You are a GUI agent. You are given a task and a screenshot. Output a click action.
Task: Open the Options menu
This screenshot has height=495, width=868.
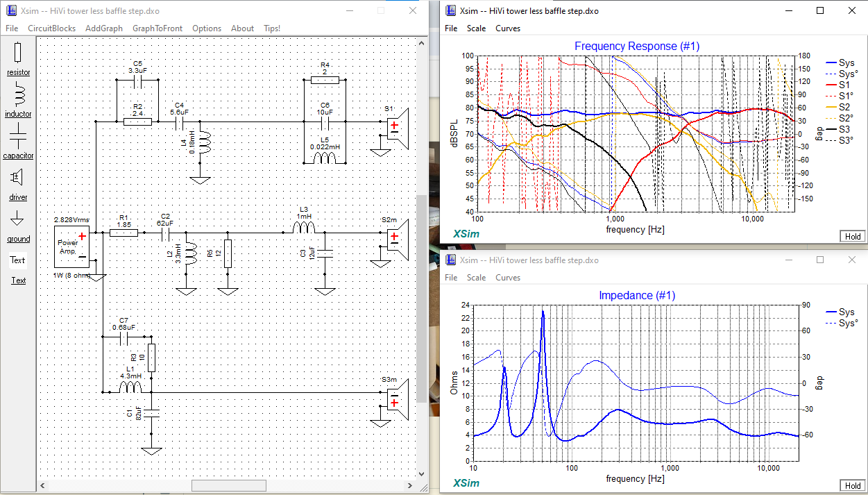207,28
